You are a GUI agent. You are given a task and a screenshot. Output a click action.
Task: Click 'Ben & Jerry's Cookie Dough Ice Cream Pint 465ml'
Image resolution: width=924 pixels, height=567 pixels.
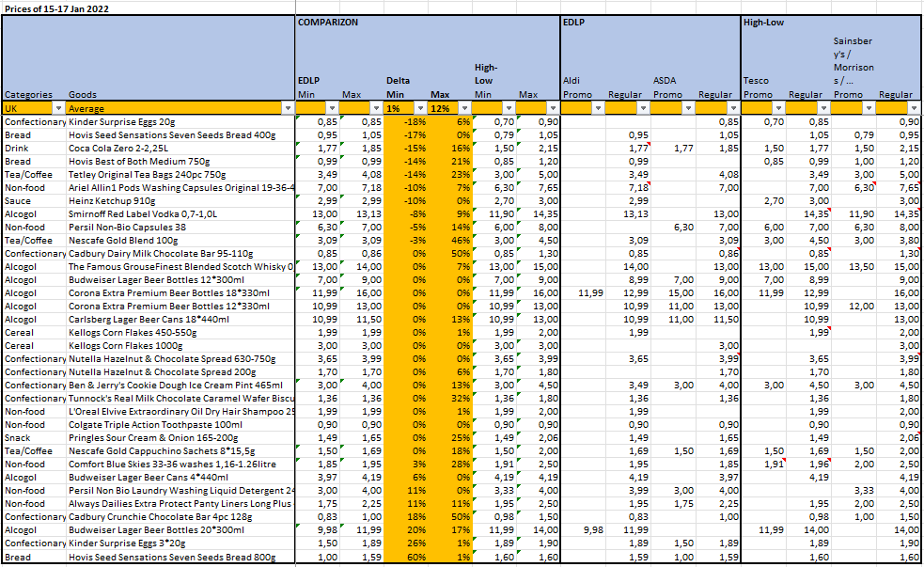click(176, 386)
